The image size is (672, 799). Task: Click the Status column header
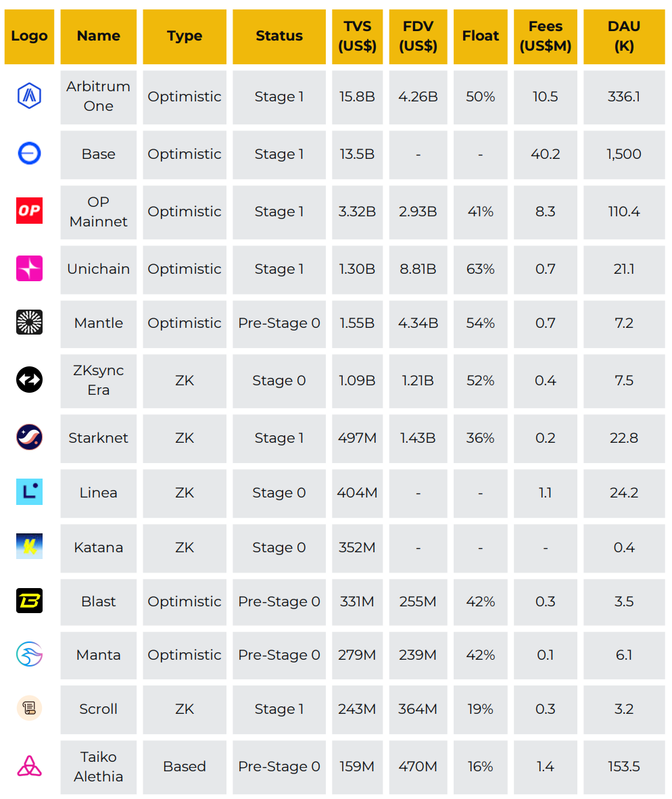pyautogui.click(x=279, y=37)
